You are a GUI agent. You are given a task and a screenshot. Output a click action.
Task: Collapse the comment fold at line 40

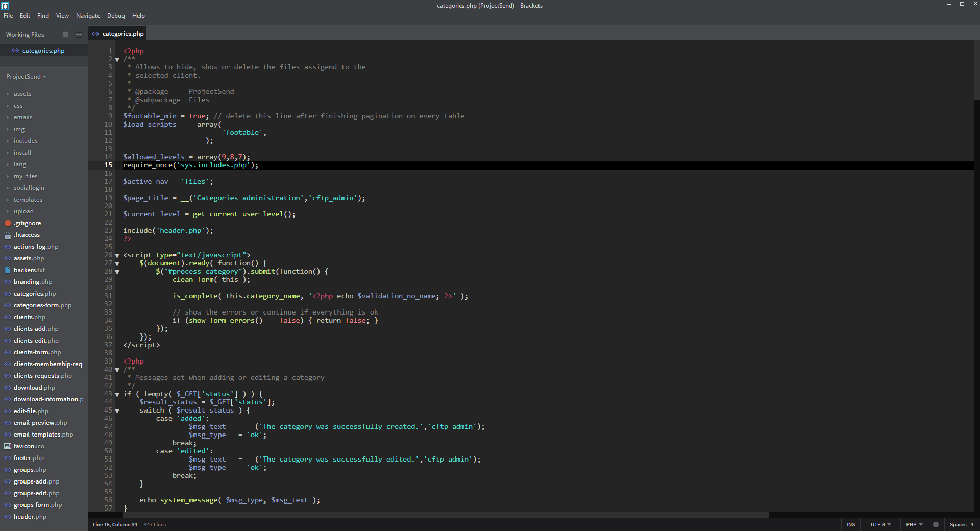click(117, 370)
